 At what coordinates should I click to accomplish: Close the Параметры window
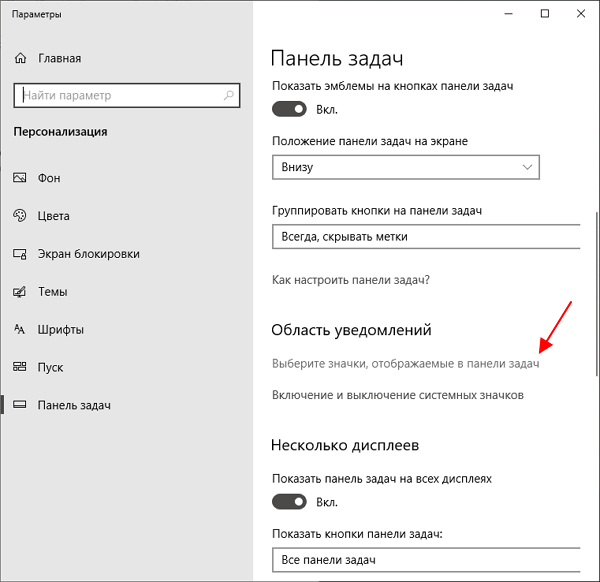(580, 14)
